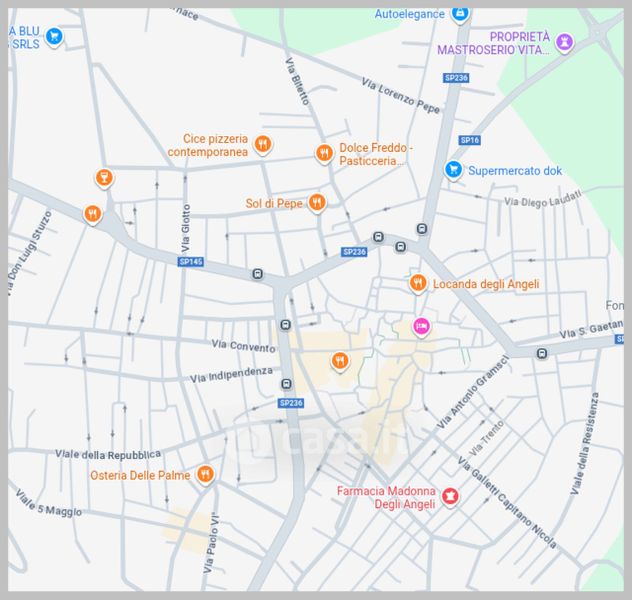Click the bus stop beside the SP145 label
This screenshot has width=632, height=600.
pyautogui.click(x=258, y=273)
